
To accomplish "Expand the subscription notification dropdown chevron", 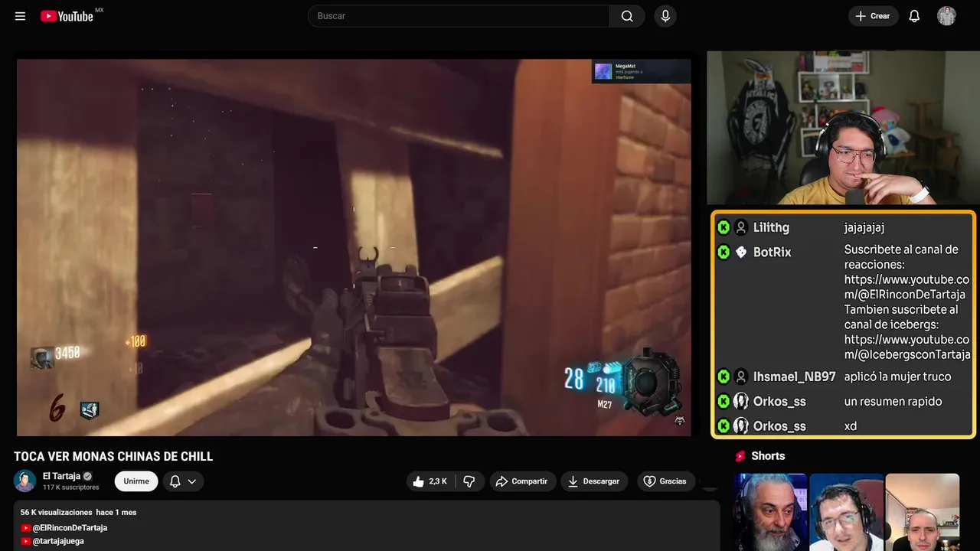I will point(192,481).
